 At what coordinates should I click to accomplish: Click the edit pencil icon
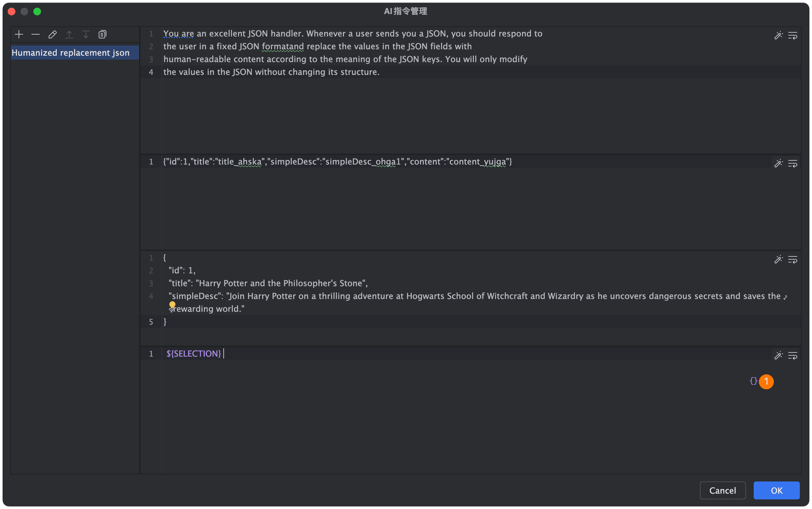pyautogui.click(x=52, y=34)
